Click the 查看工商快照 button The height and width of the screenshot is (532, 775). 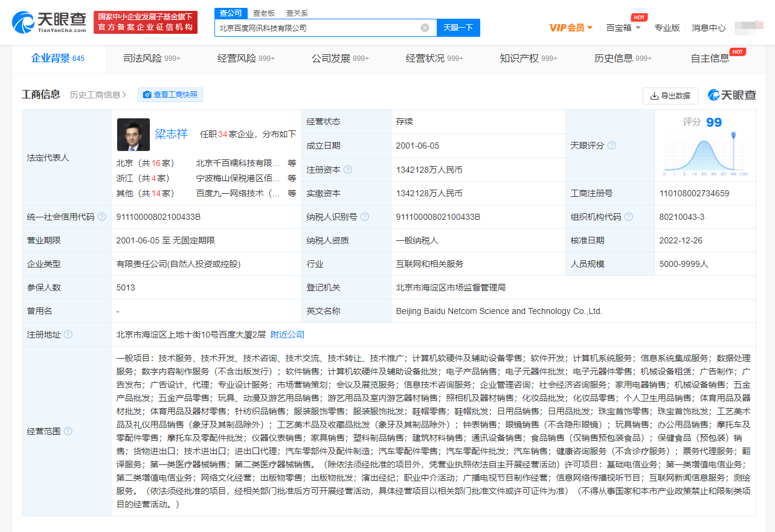click(170, 95)
